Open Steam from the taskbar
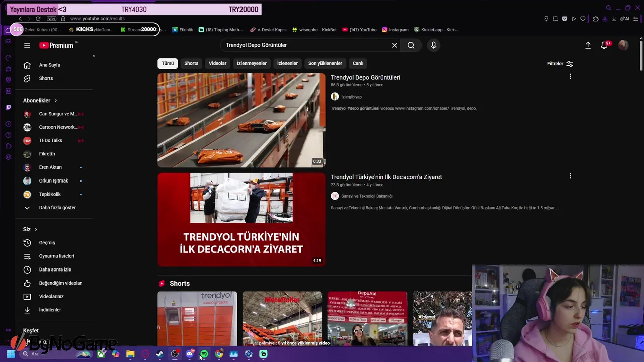Viewport: 644px width, 362px height. (160, 354)
